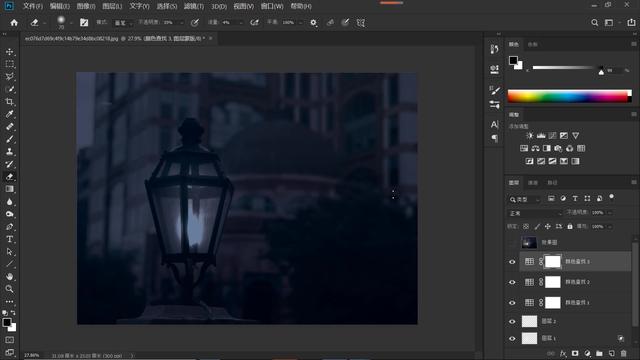This screenshot has height=360, width=640.
Task: Select the Brush tool in the toolbox
Action: (9, 139)
